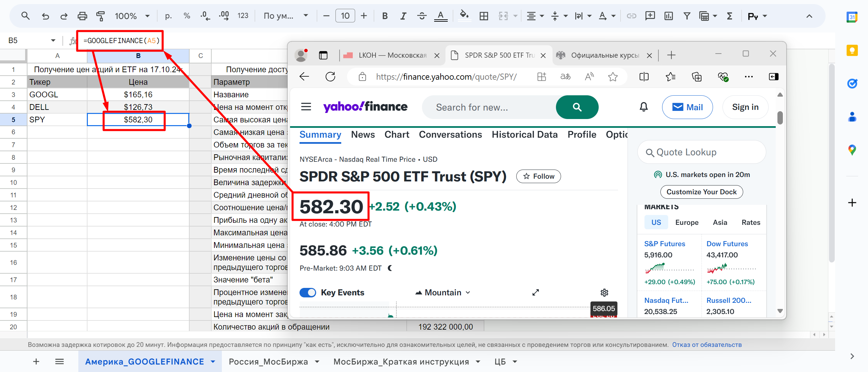Insert a chart icon

pos(669,16)
